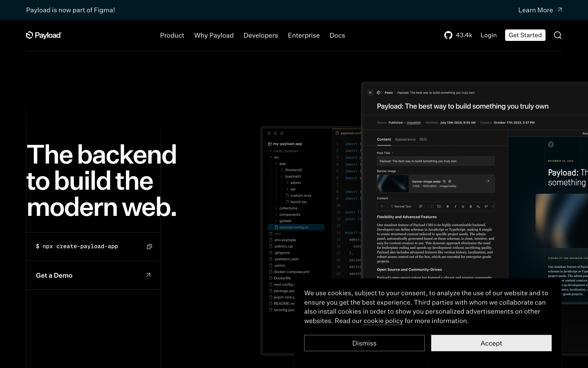Click the edit icon next to banner-image.webp
The height and width of the screenshot is (368, 588).
pyautogui.click(x=450, y=181)
